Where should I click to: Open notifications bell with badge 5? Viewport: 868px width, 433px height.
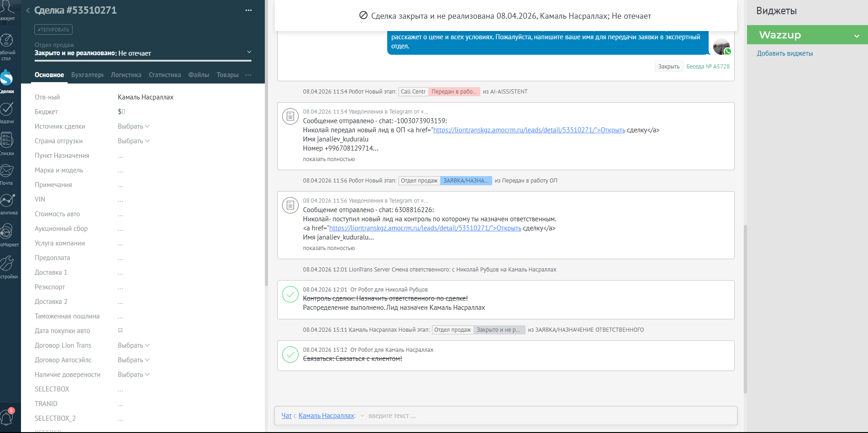(x=7, y=416)
